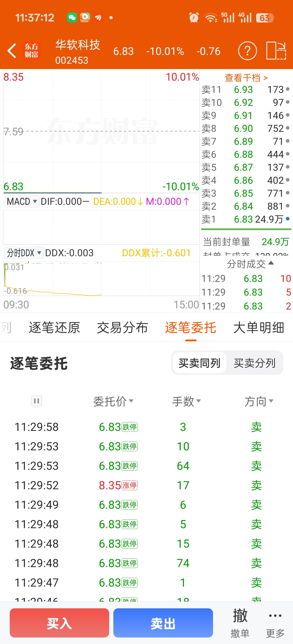Tap the 卖2 6.84 order row

point(246,206)
